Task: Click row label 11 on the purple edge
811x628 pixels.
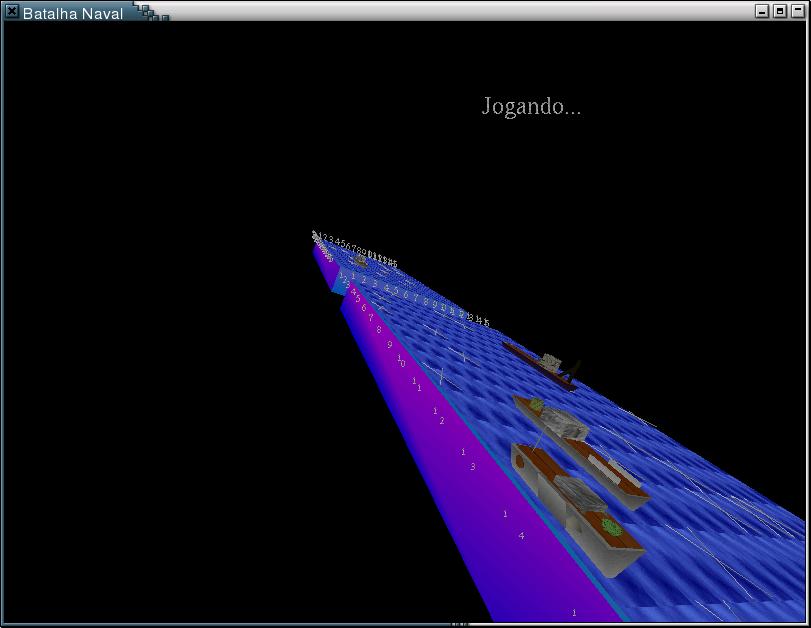Action: click(x=416, y=384)
